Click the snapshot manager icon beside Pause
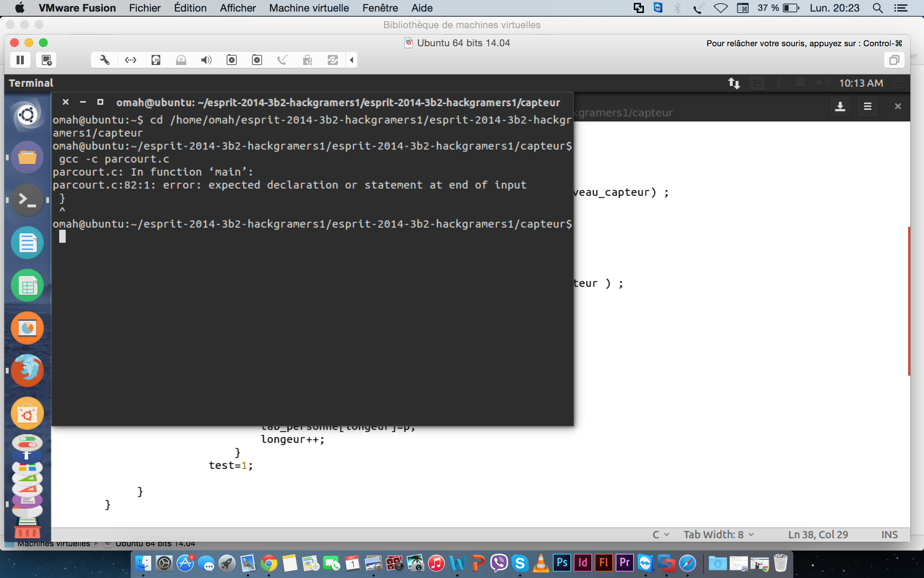The width and height of the screenshot is (924, 578). (47, 60)
